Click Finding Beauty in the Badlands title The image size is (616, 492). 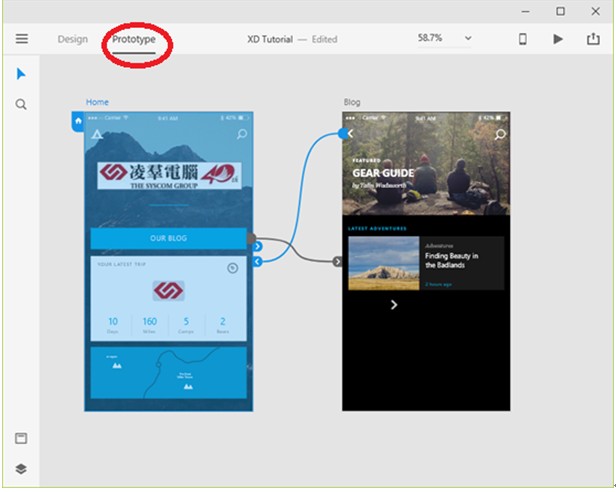click(451, 261)
